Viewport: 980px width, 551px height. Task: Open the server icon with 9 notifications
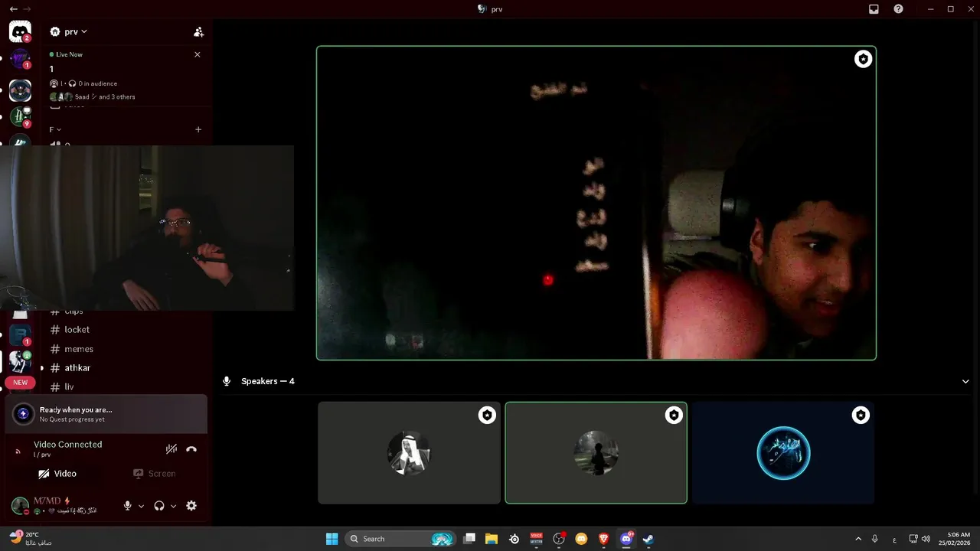[x=20, y=116]
